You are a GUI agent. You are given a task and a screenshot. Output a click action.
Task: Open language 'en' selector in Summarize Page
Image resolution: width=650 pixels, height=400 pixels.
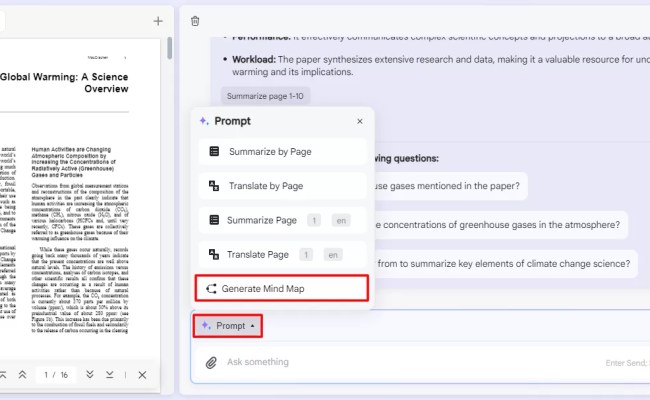click(341, 221)
